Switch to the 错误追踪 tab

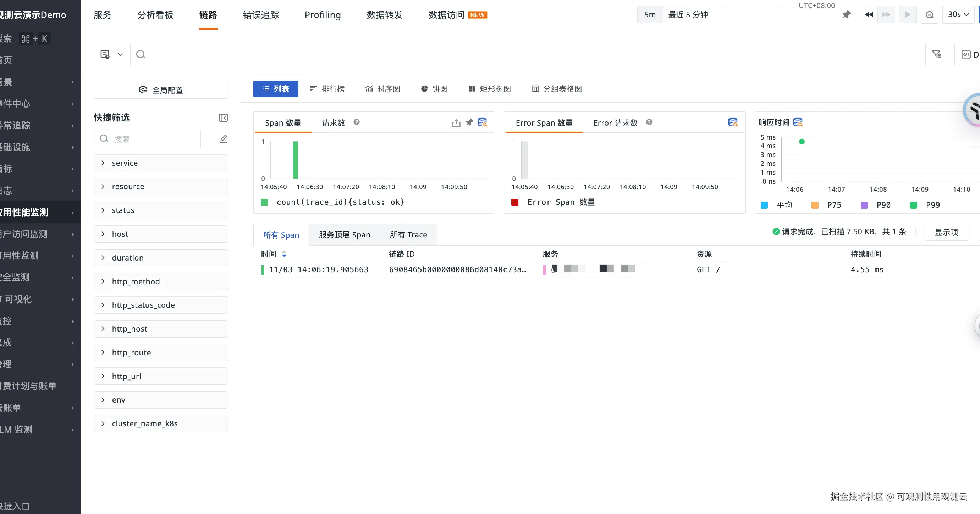pos(261,15)
